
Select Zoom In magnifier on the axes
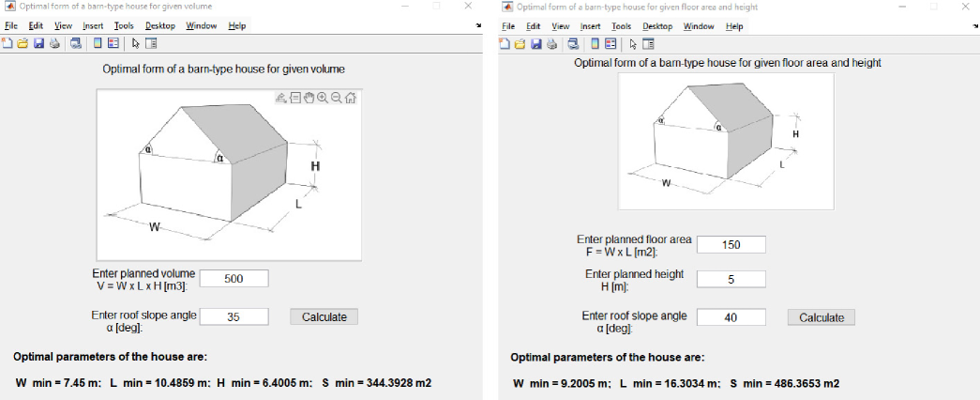(x=323, y=98)
